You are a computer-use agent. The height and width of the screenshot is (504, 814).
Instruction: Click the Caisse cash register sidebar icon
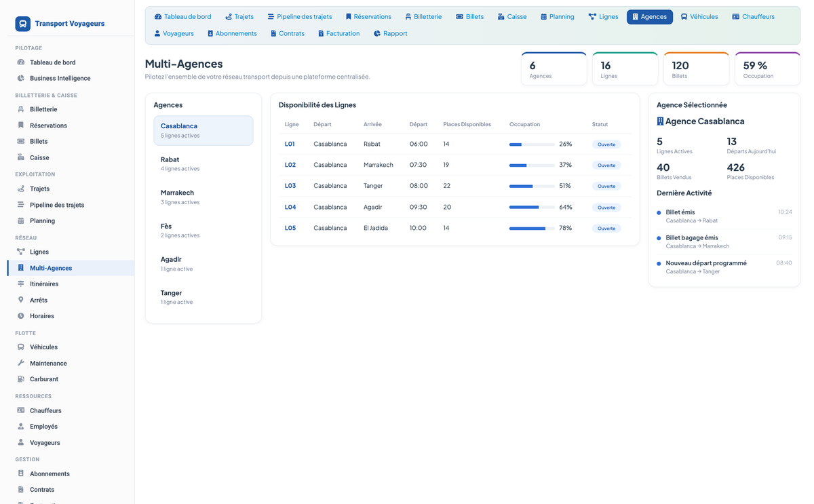click(x=21, y=157)
